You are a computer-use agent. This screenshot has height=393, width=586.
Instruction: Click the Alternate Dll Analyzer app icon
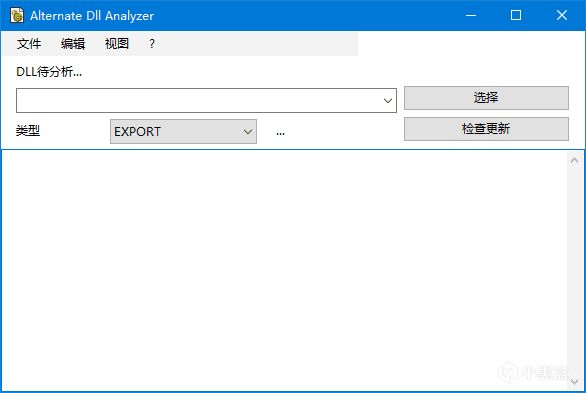point(17,15)
